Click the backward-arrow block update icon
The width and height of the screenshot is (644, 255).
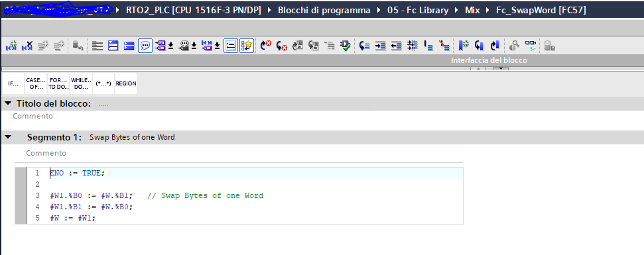[313, 46]
